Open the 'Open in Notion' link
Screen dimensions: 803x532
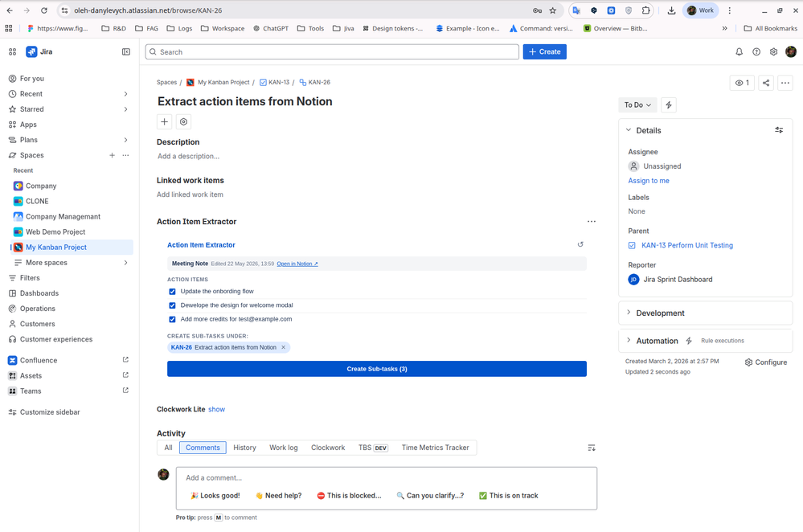297,264
